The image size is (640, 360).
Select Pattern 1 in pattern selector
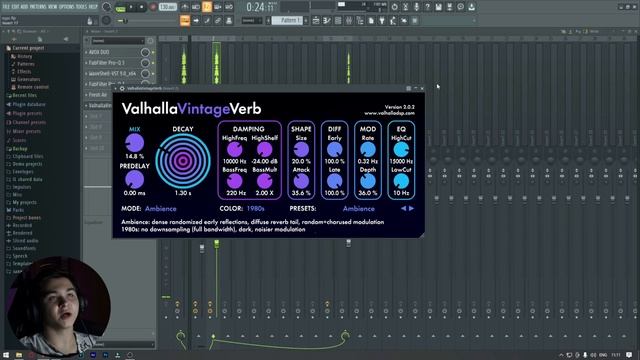pos(287,20)
